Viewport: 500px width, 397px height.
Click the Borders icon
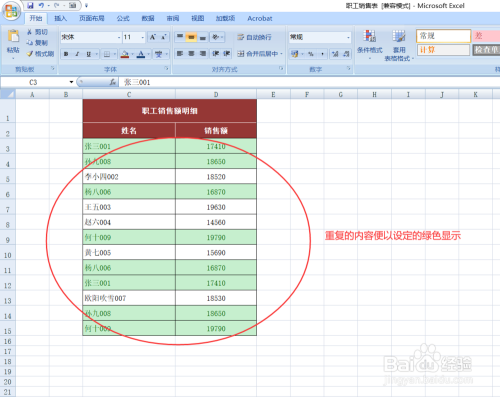(107, 54)
